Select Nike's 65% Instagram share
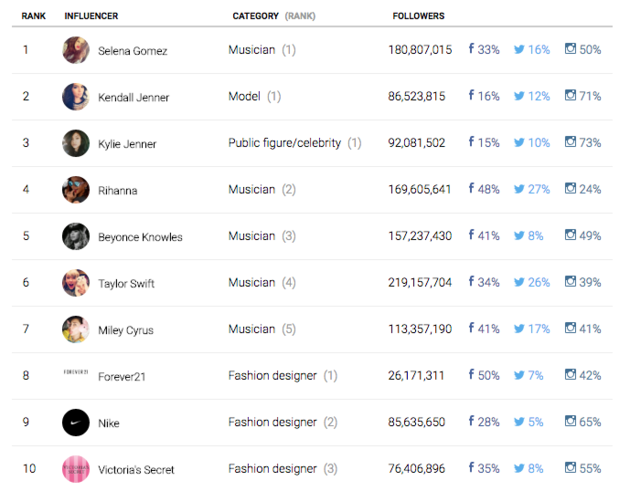Viewport: 630px width, 491px height. (590, 422)
